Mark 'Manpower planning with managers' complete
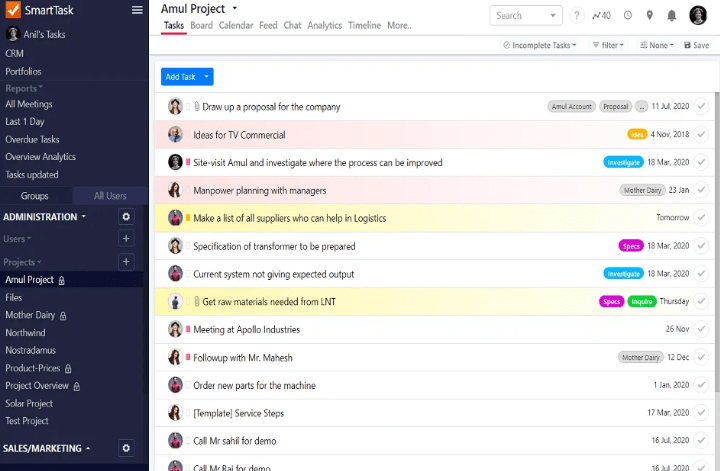 701,190
